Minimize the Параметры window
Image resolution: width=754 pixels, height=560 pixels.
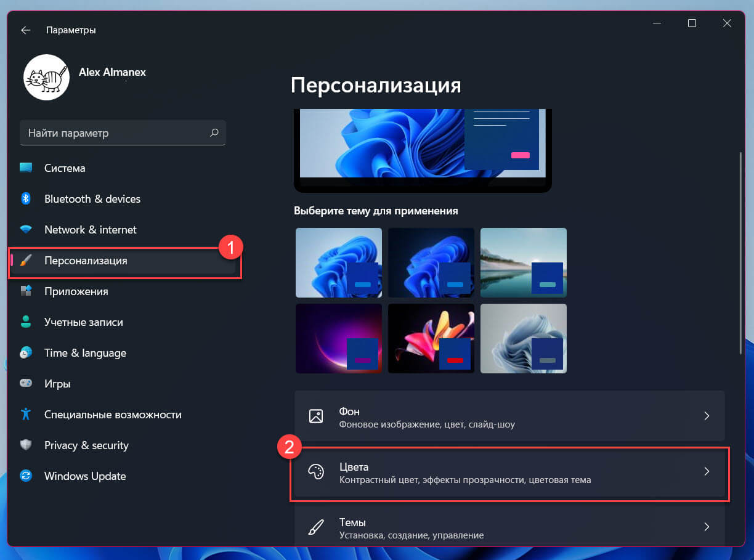pyautogui.click(x=657, y=23)
